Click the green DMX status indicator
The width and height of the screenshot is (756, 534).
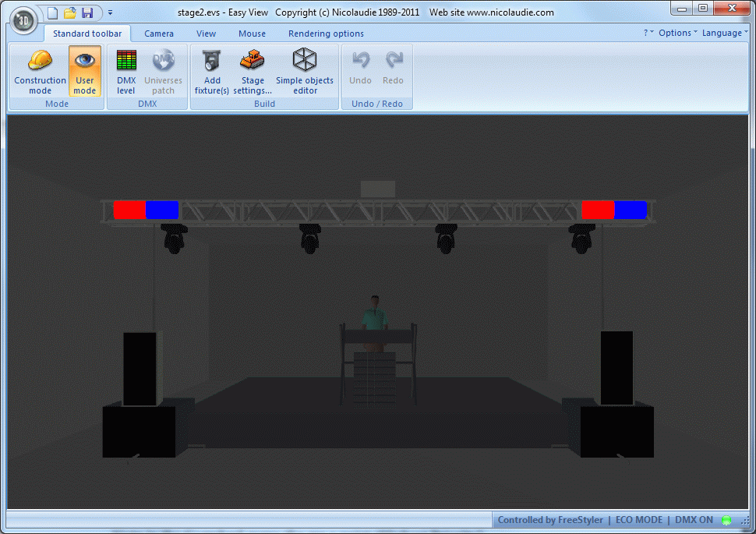click(x=726, y=520)
